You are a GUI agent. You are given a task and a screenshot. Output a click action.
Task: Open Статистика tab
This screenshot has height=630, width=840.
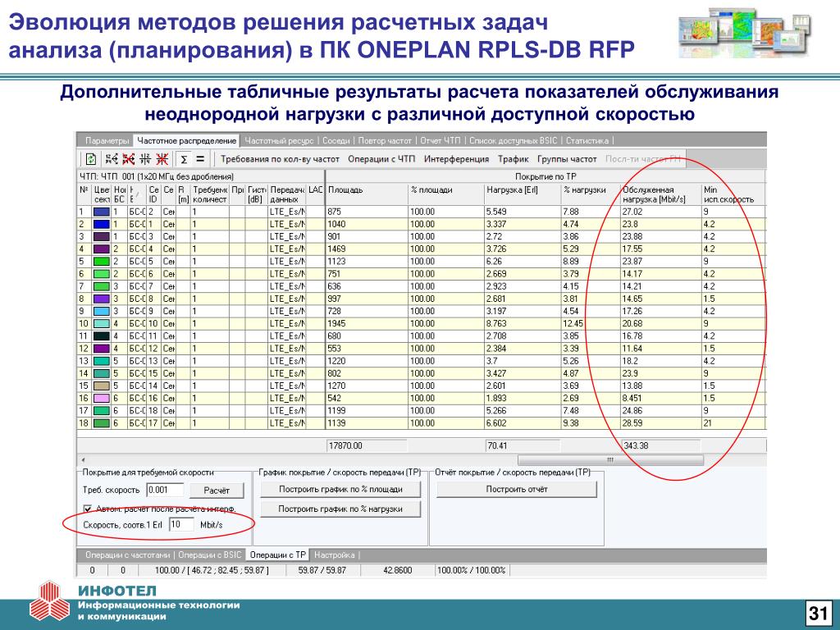click(587, 141)
